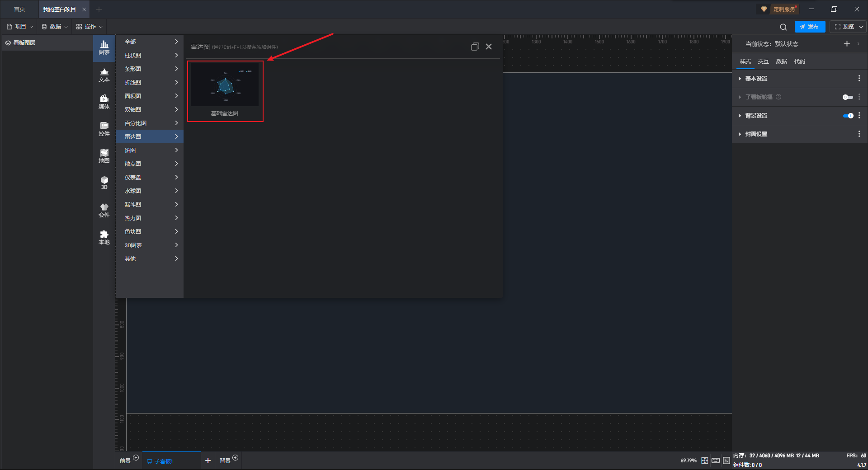This screenshot has height=470, width=868.
Task: Click the 发布 publish button
Action: pos(810,27)
